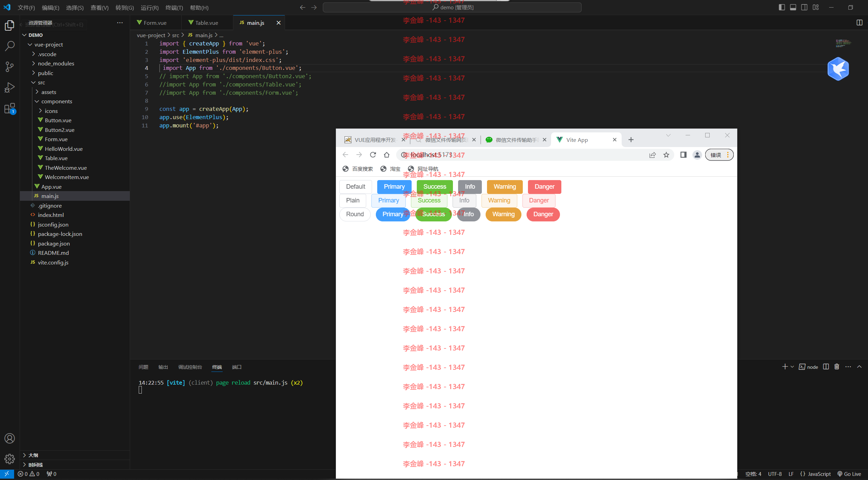
Task: Close the main.js editor tab
Action: coord(278,23)
